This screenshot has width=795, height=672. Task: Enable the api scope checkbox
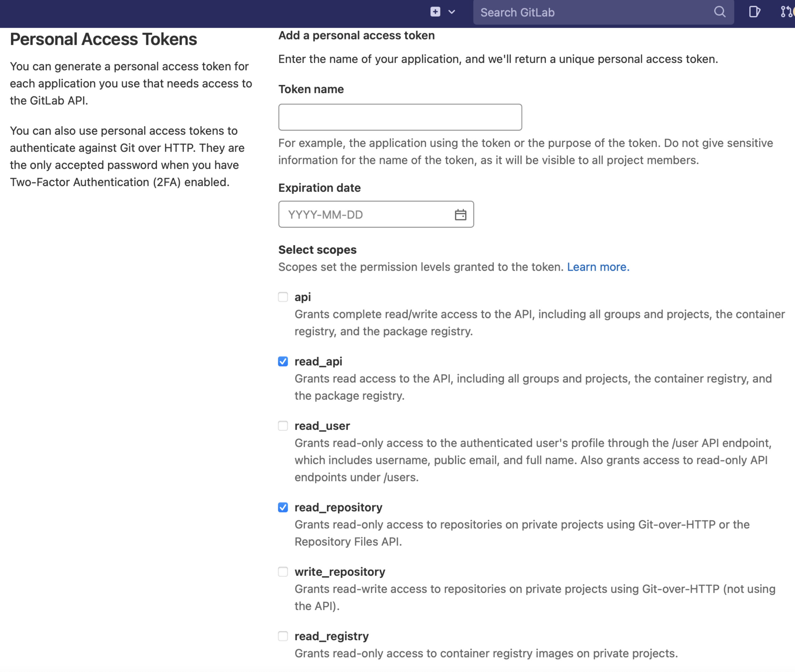pyautogui.click(x=283, y=297)
